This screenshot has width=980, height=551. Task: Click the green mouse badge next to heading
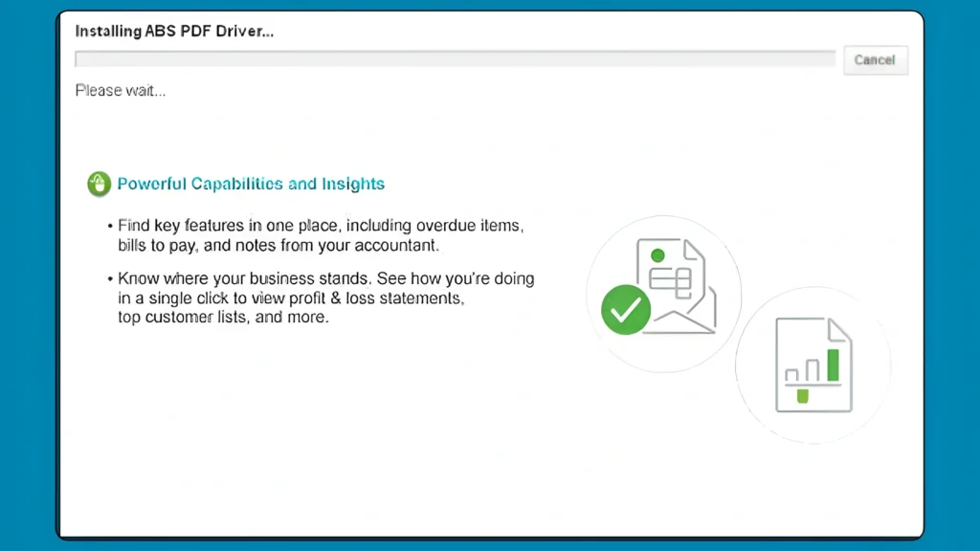click(x=100, y=184)
